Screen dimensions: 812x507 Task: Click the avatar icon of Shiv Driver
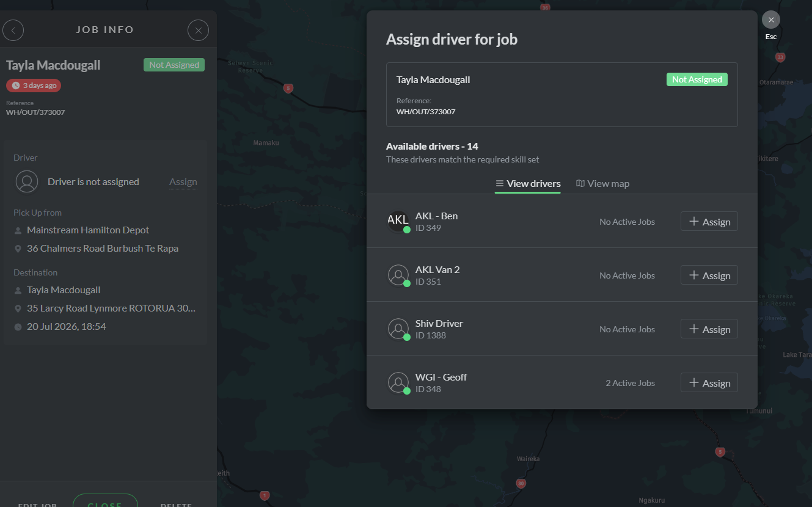click(398, 329)
